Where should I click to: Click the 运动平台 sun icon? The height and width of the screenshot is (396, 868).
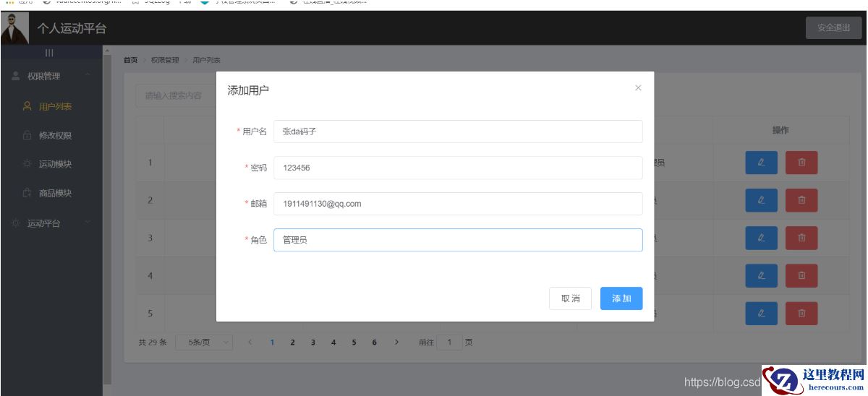[16, 223]
